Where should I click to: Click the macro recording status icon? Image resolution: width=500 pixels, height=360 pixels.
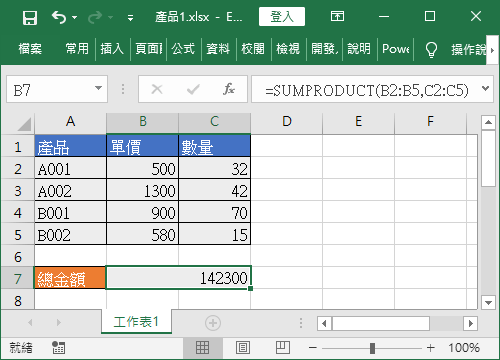tap(59, 348)
